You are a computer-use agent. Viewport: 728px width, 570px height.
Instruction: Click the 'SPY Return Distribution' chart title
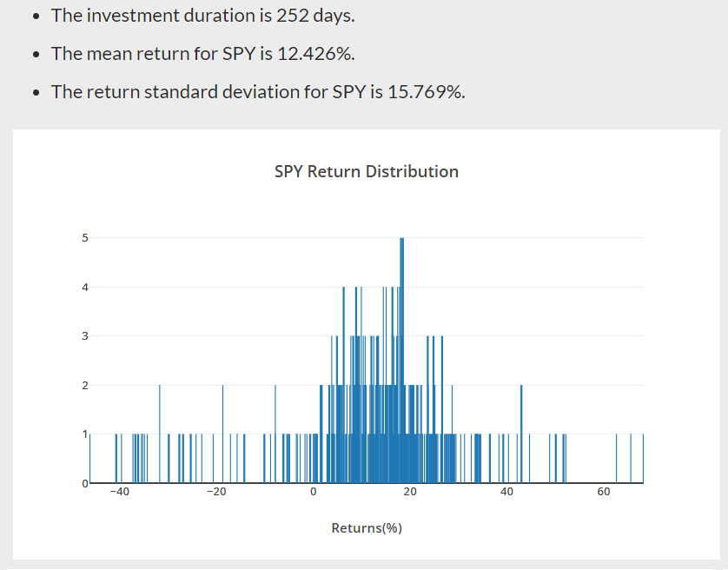point(367,171)
